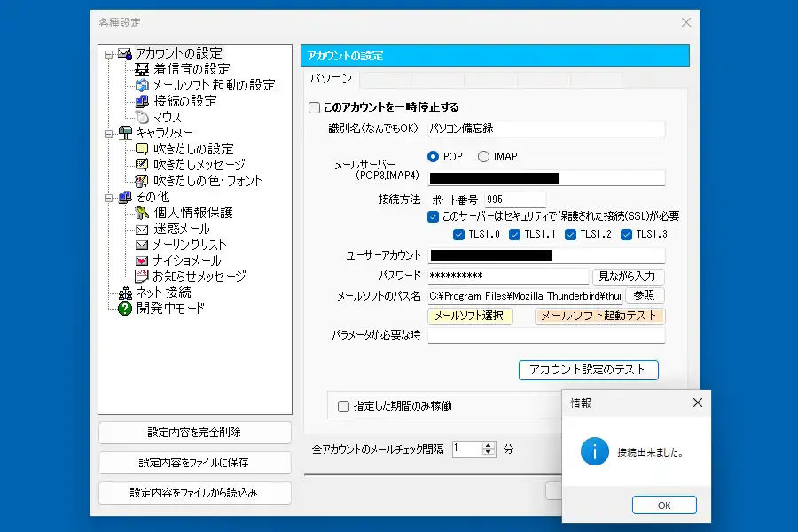This screenshot has height=532, width=798.
Task: Click the ナイショメール heart envelope icon
Action: pyautogui.click(x=142, y=261)
